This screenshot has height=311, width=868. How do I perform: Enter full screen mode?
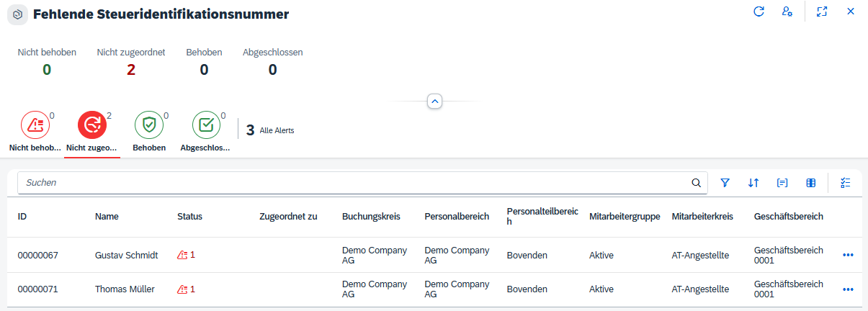[x=822, y=12]
